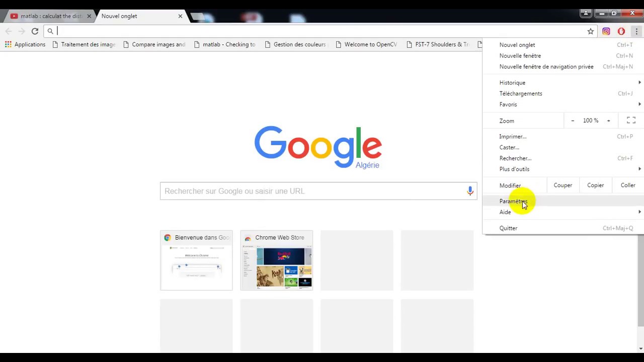Bookmark this page with the star icon

[591, 31]
